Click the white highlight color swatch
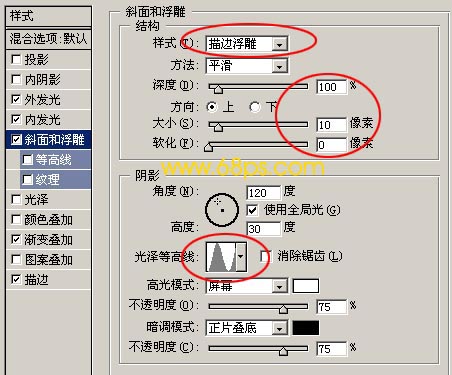Image resolution: width=452 pixels, height=375 pixels. pyautogui.click(x=306, y=286)
